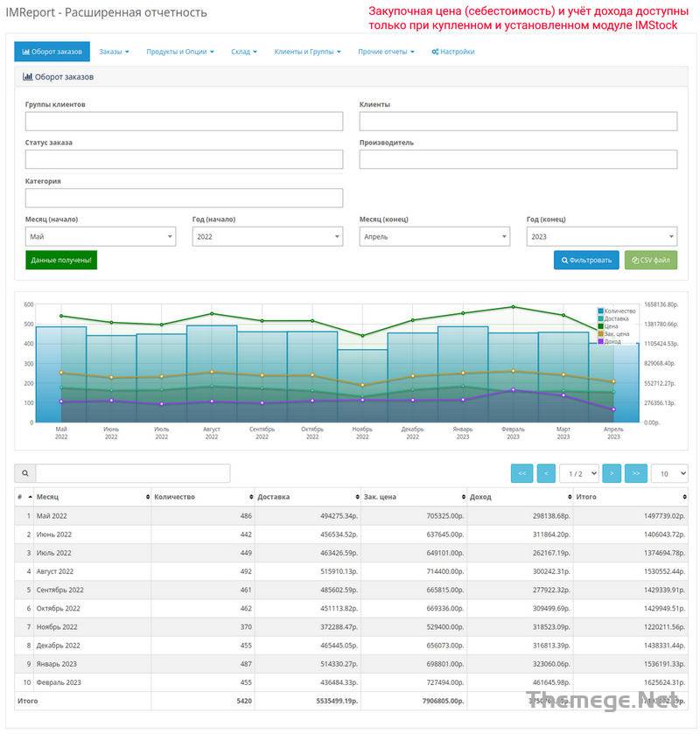Click the Ноябрь 2022 chart bar

[x=362, y=386]
